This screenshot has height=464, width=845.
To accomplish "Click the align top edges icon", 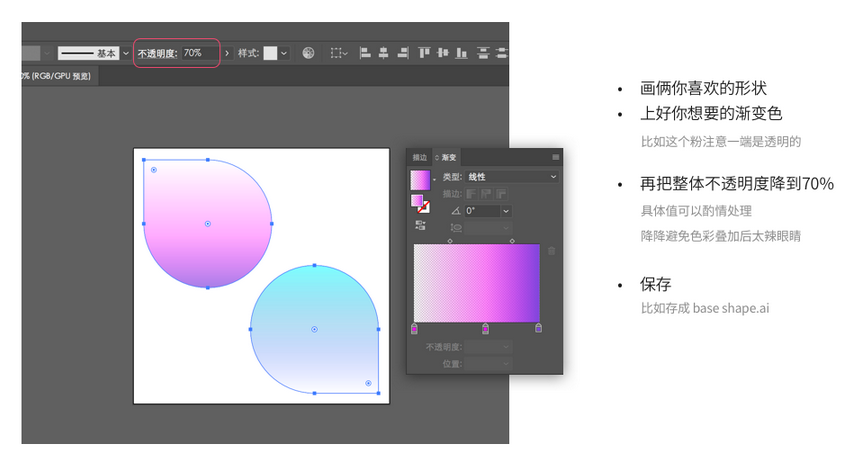I will tap(425, 53).
